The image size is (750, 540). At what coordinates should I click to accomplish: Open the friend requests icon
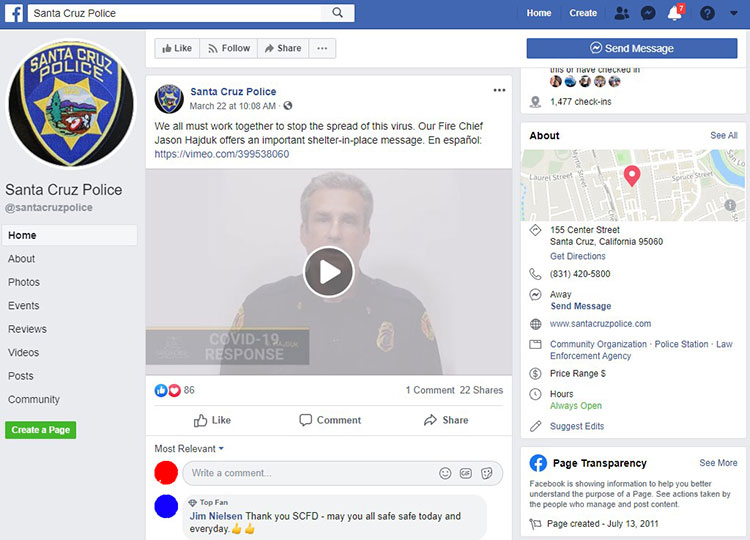622,13
